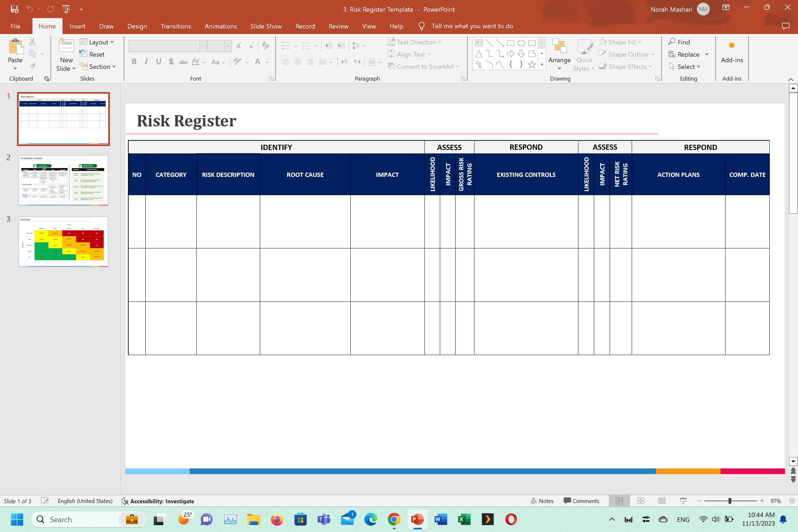Select the Format Painter tool

pos(32,66)
